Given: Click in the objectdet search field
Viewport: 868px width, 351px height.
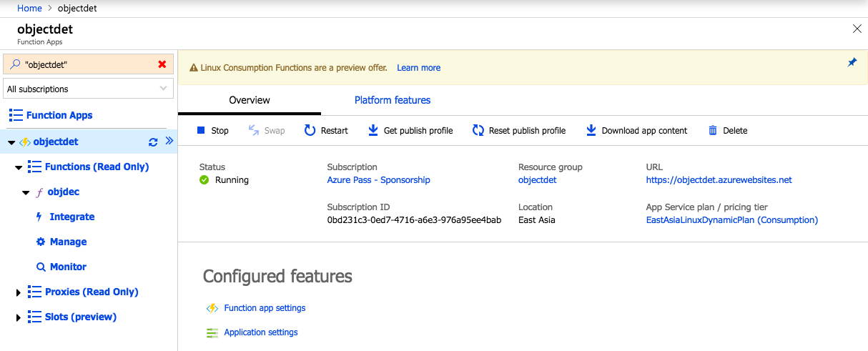Looking at the screenshot, I should pyautogui.click(x=86, y=64).
